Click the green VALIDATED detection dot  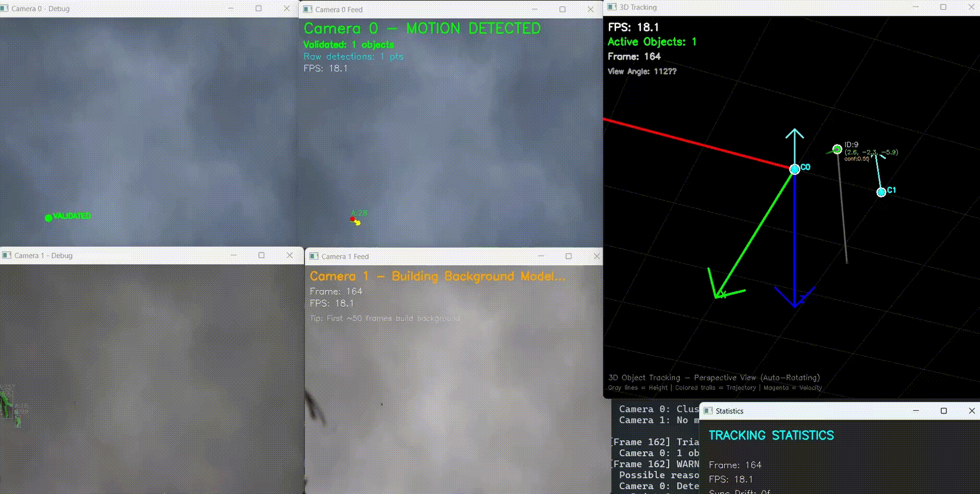click(x=48, y=218)
